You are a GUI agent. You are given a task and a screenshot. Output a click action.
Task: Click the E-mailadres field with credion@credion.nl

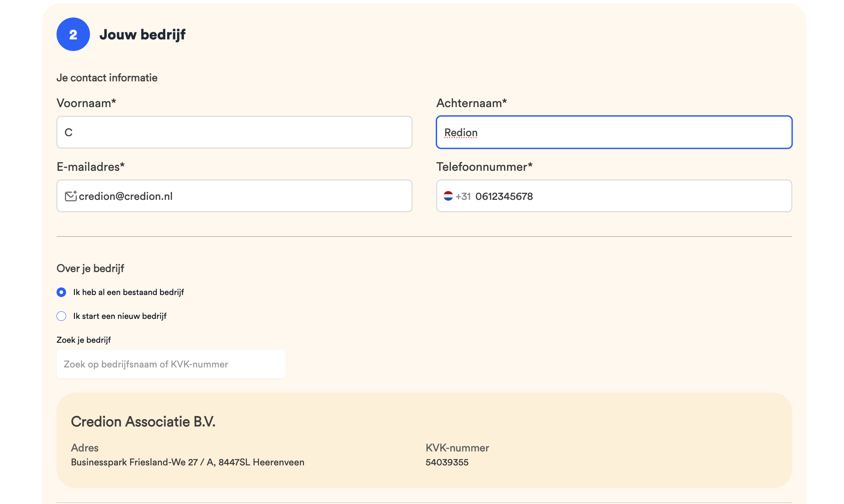(234, 196)
